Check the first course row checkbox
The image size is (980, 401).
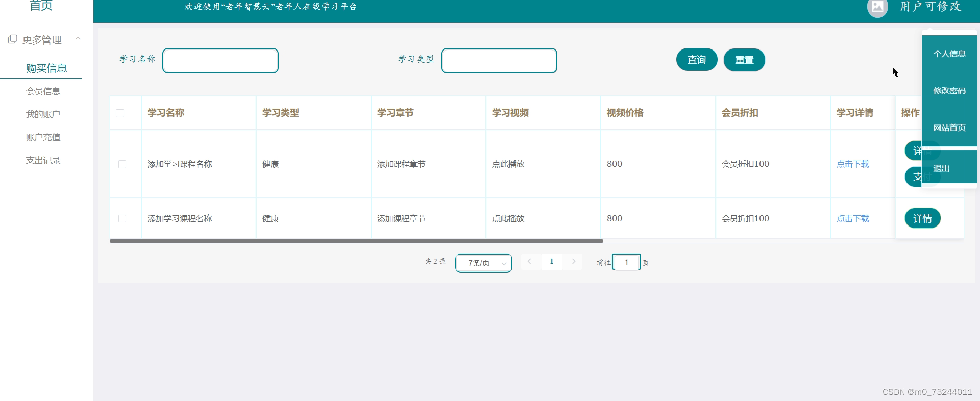click(122, 164)
